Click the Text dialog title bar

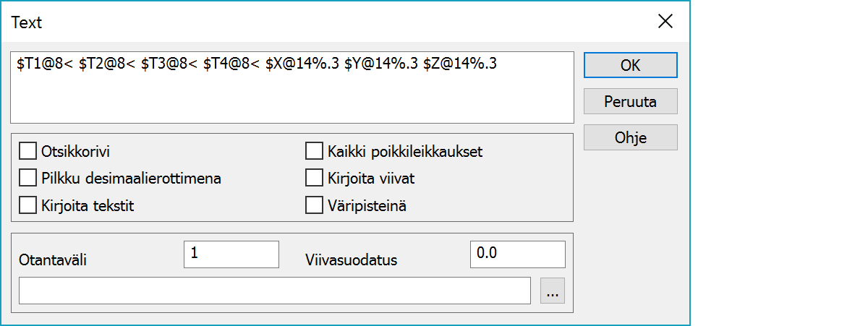click(289, 22)
